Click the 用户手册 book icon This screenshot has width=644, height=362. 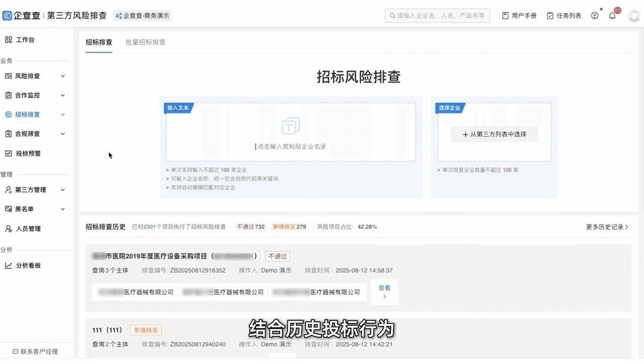[x=505, y=16]
